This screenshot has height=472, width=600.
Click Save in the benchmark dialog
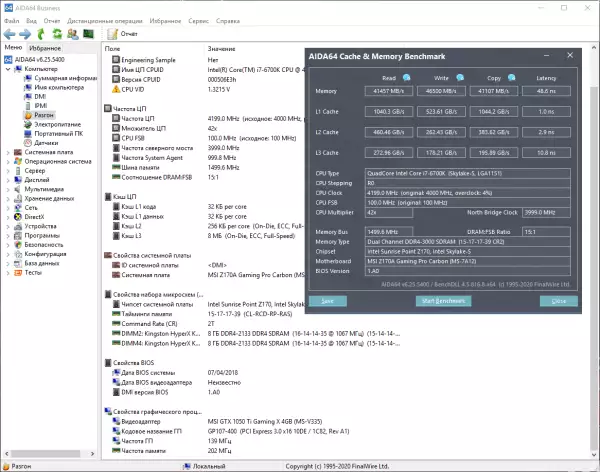pyautogui.click(x=328, y=301)
